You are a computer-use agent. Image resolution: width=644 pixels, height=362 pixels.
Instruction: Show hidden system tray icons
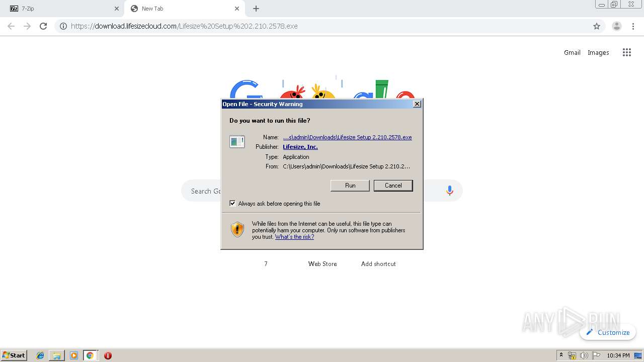point(561,355)
